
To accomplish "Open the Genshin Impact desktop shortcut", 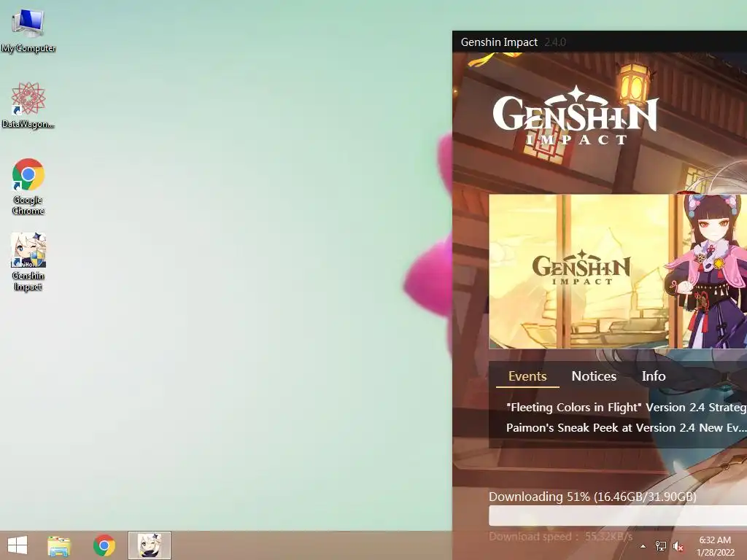I will pyautogui.click(x=28, y=262).
